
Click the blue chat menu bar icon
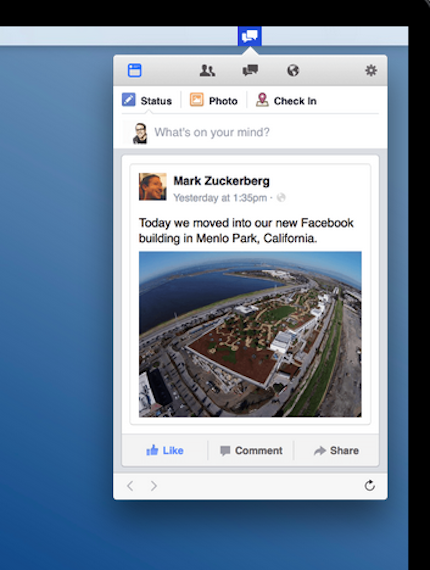(x=250, y=36)
